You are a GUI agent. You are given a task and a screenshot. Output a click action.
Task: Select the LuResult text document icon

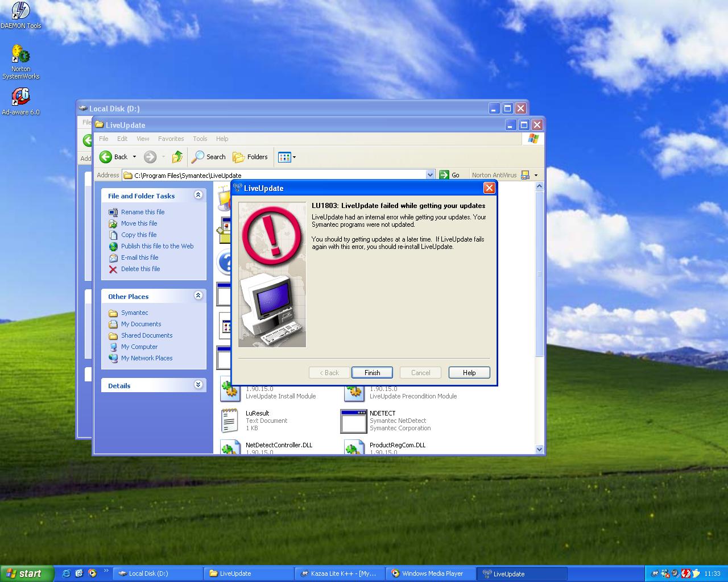(x=230, y=421)
